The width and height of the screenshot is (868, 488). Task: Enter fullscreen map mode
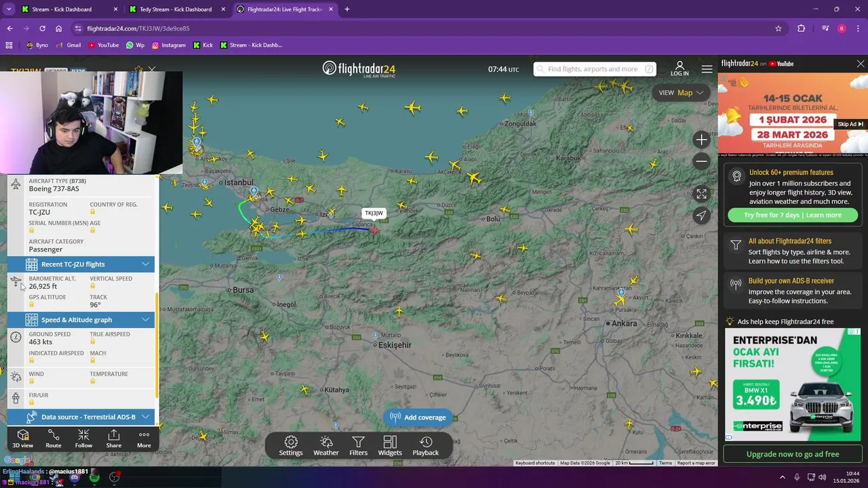(701, 194)
